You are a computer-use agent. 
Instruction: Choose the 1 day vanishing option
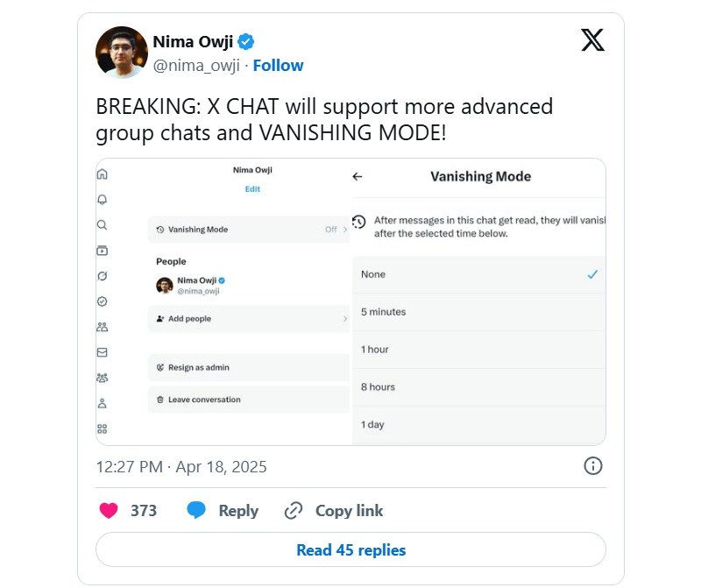[x=478, y=425]
